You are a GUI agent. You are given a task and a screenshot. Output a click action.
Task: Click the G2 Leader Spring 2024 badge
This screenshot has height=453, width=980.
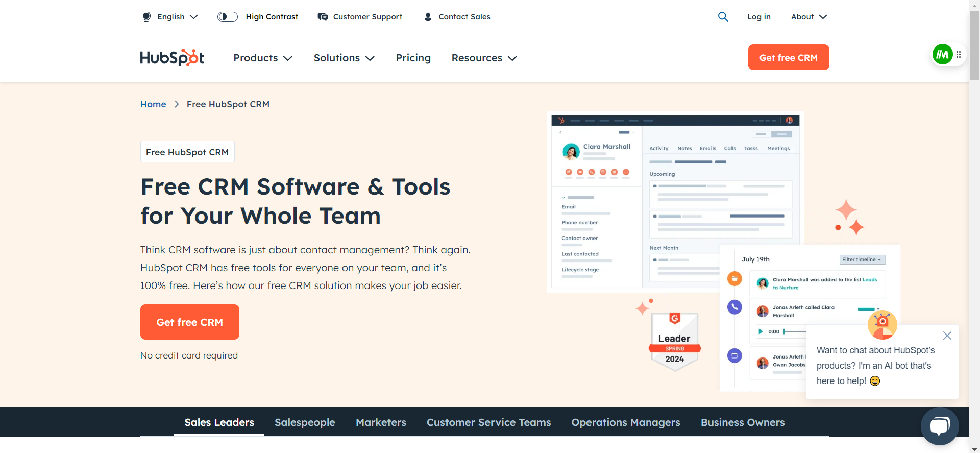[x=674, y=341]
